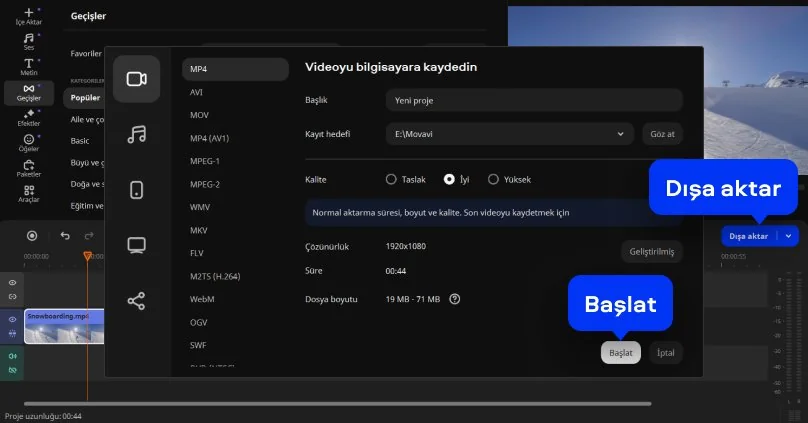Screen dimensions: 808x423
Task: Choose the MP4 (AV1) format
Action: click(209, 138)
